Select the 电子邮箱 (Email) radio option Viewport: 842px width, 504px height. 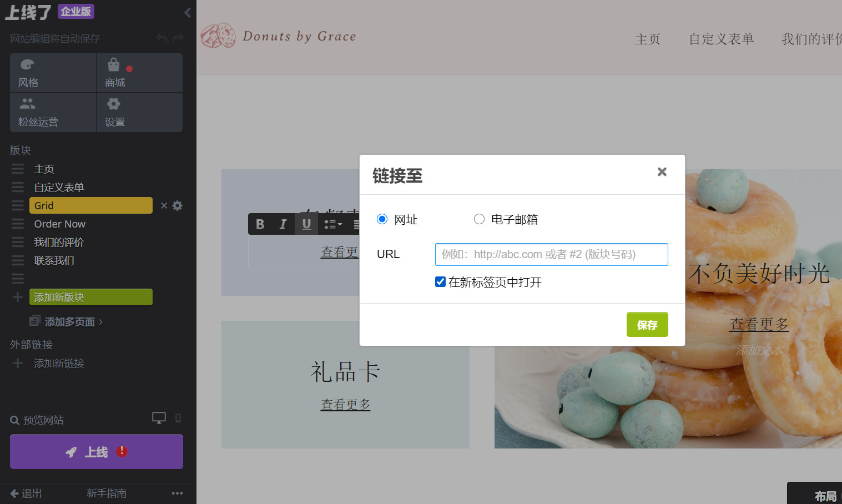click(x=479, y=219)
